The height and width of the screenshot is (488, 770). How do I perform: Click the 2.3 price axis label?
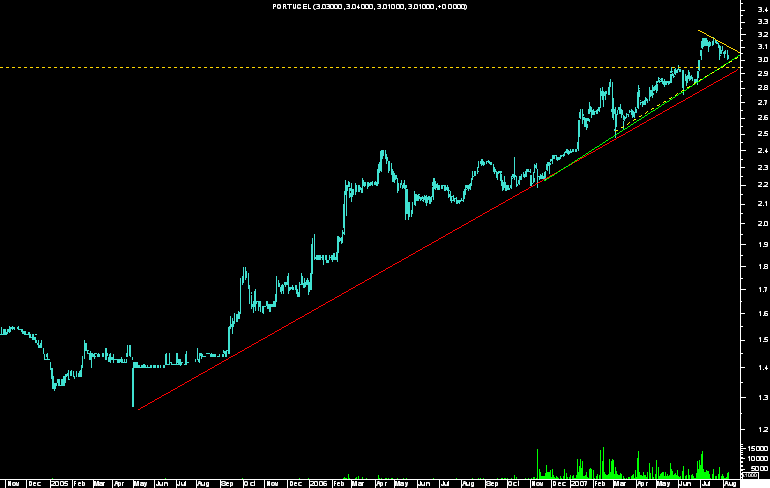pos(763,167)
